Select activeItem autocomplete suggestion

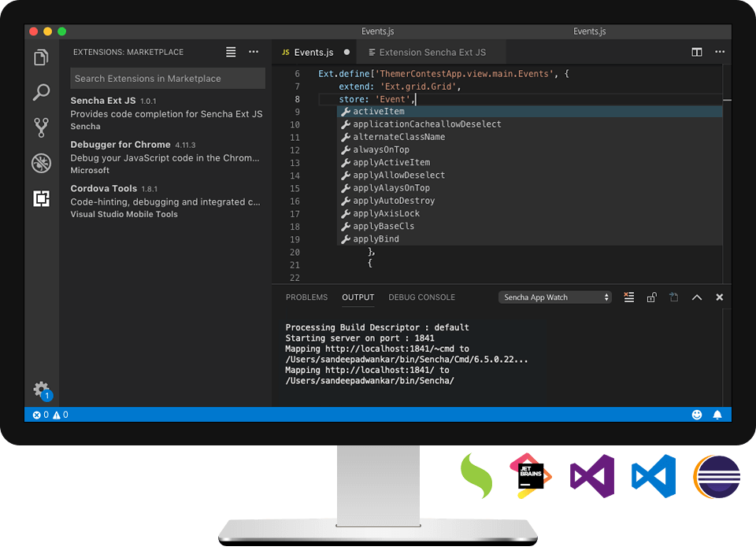coord(529,111)
